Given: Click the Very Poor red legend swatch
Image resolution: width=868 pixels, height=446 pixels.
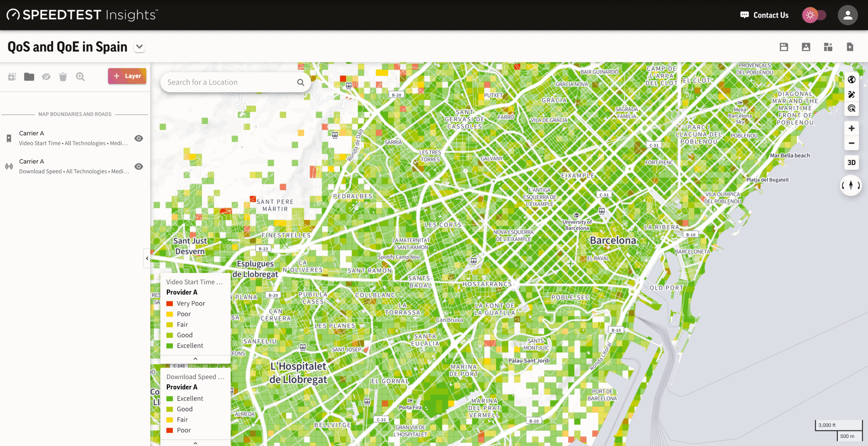Looking at the screenshot, I should pos(170,303).
